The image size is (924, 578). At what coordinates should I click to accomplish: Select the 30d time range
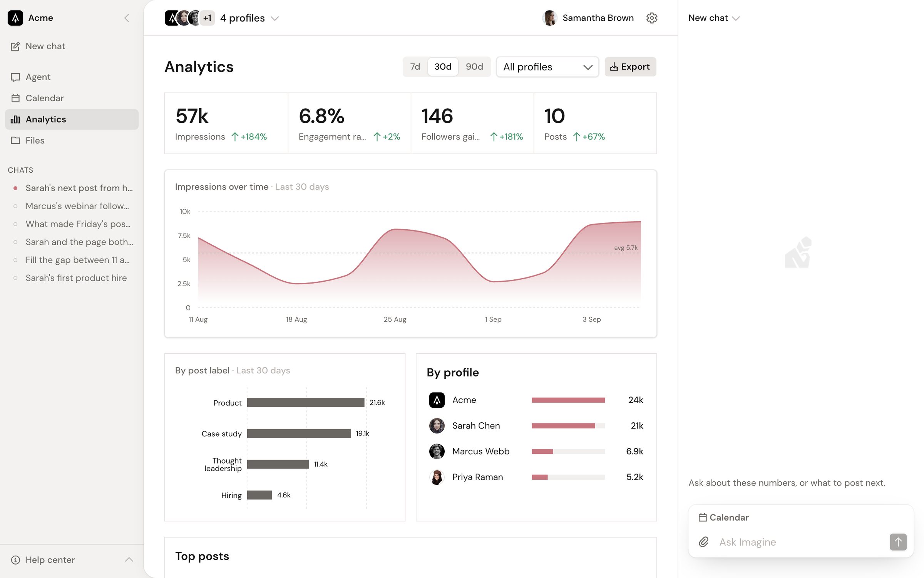pyautogui.click(x=443, y=67)
